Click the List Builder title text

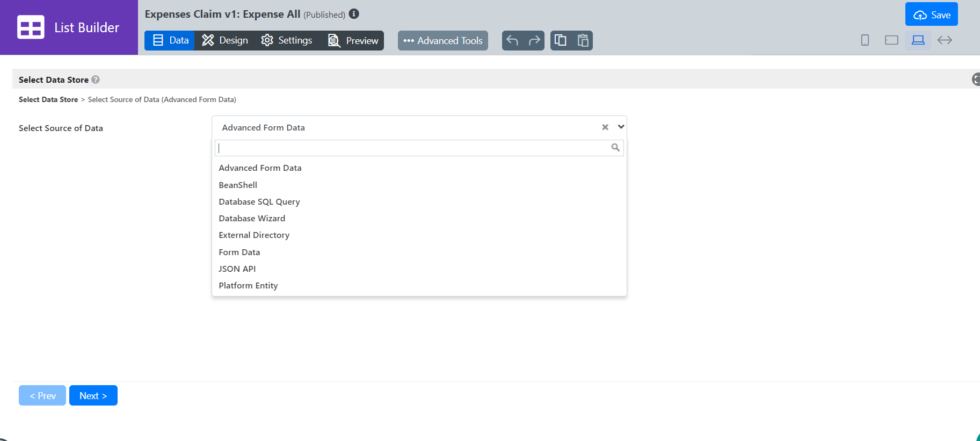tap(86, 27)
